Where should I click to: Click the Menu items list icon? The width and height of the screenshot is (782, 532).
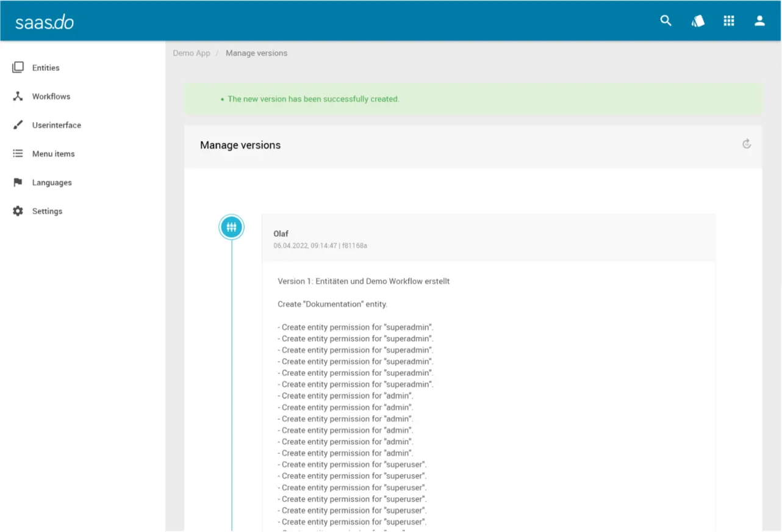[x=18, y=154]
